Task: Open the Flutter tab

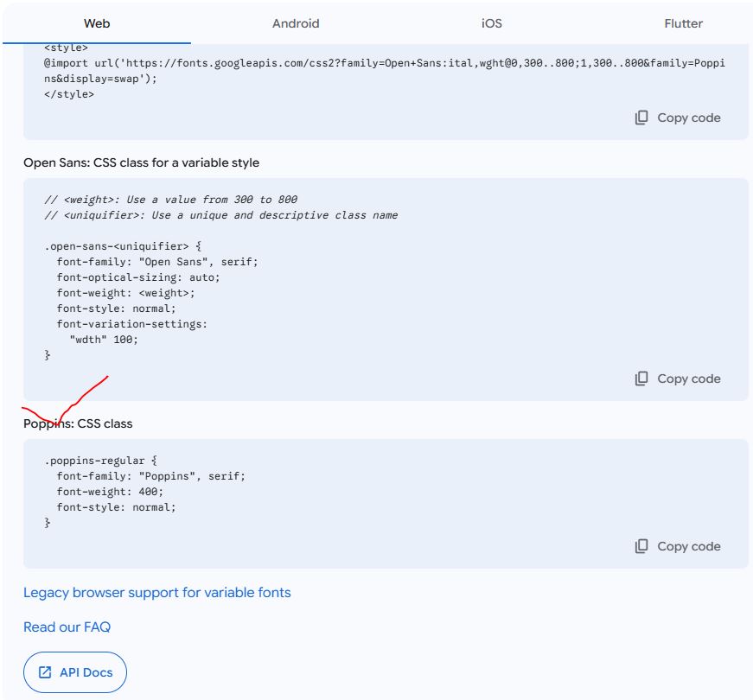Action: 683,23
